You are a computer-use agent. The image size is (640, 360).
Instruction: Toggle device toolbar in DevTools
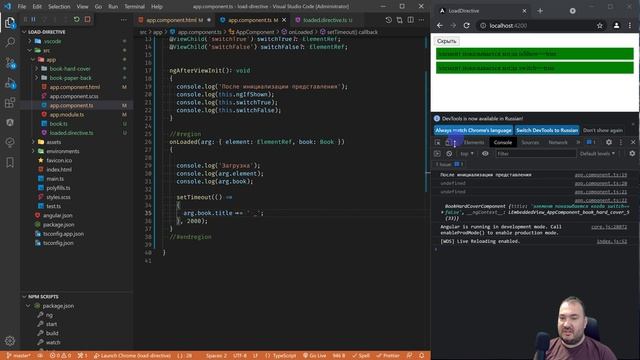448,142
